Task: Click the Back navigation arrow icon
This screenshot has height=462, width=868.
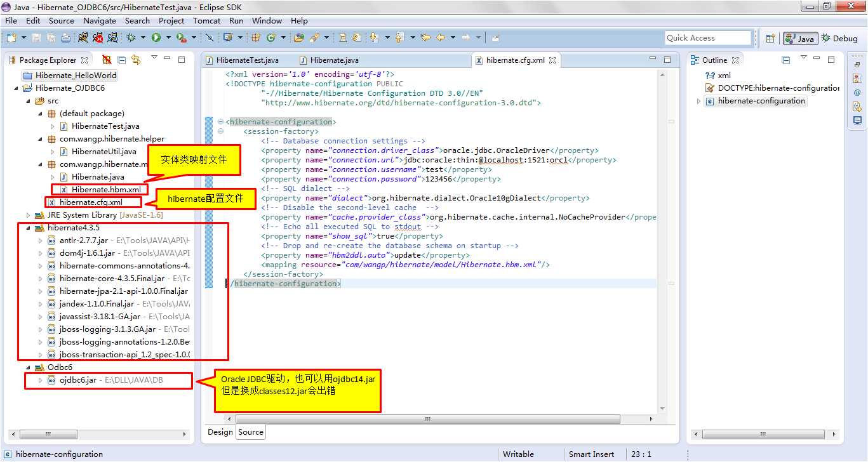Action: click(440, 38)
